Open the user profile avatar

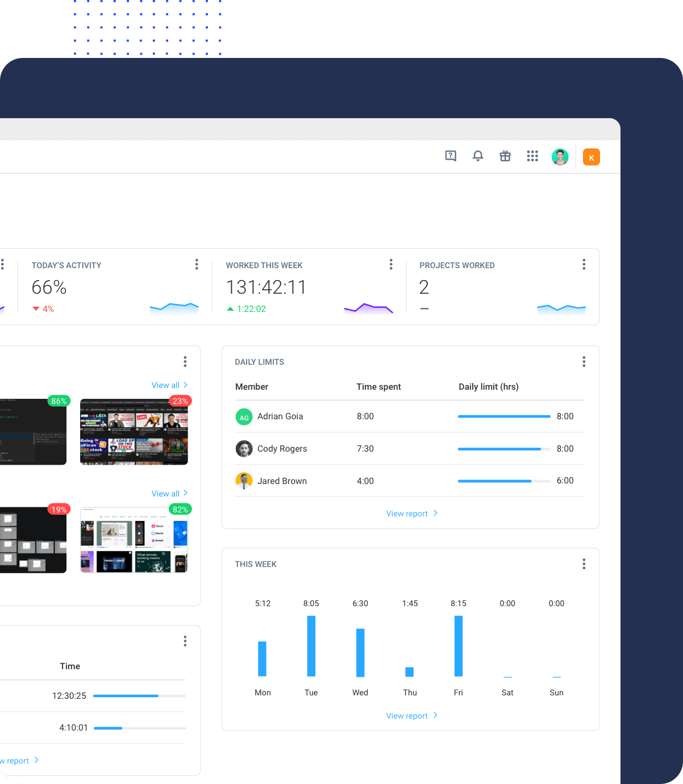pos(560,157)
